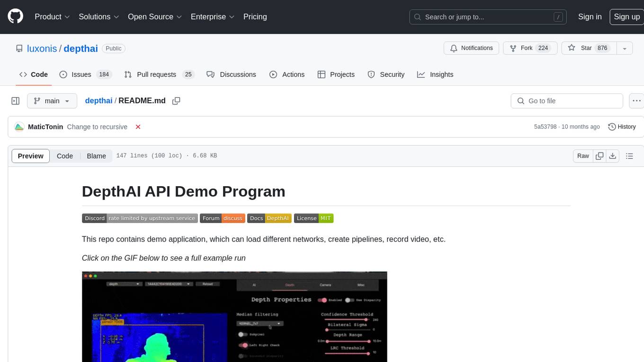Select the Code view
Viewport: 644px width, 362px height.
pyautogui.click(x=65, y=156)
